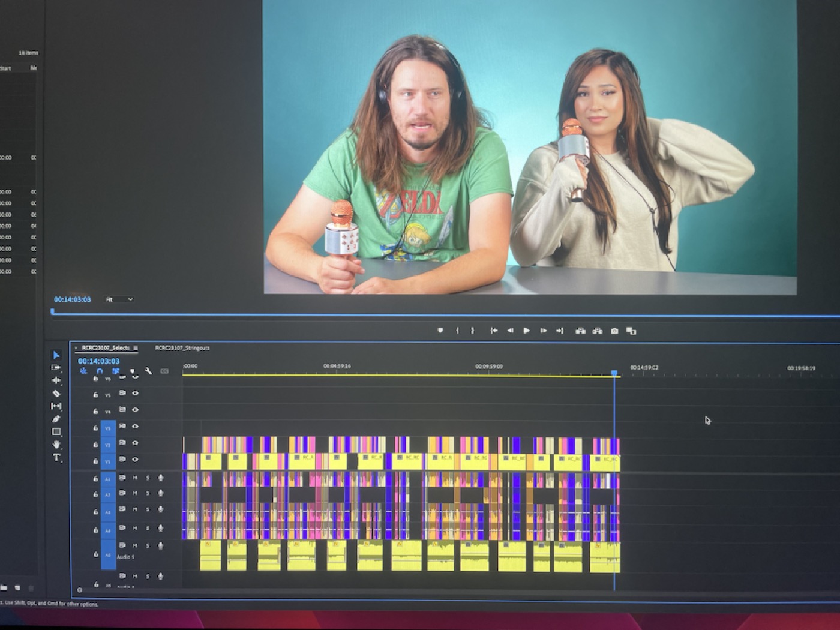Hide track V5 with eye icon
Viewport: 840px width, 630px height.
pyautogui.click(x=135, y=394)
